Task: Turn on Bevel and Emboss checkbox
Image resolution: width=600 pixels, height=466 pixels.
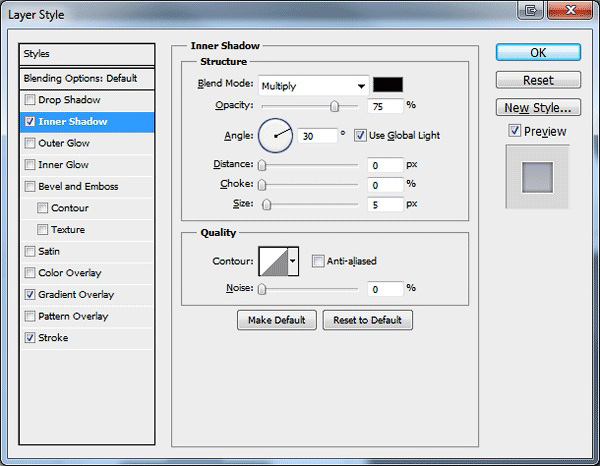Action: [29, 186]
